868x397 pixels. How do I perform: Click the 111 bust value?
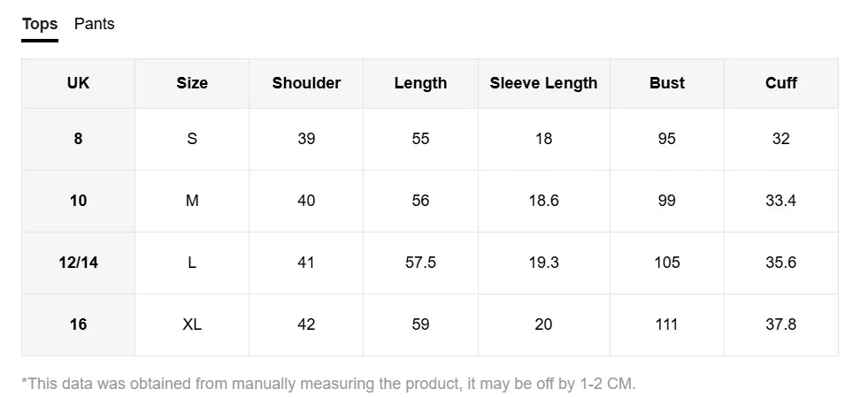point(667,324)
